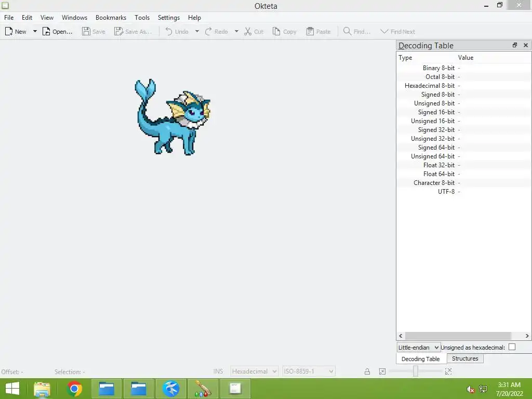Click the fit-to-size icon before zoom slider

(382, 371)
